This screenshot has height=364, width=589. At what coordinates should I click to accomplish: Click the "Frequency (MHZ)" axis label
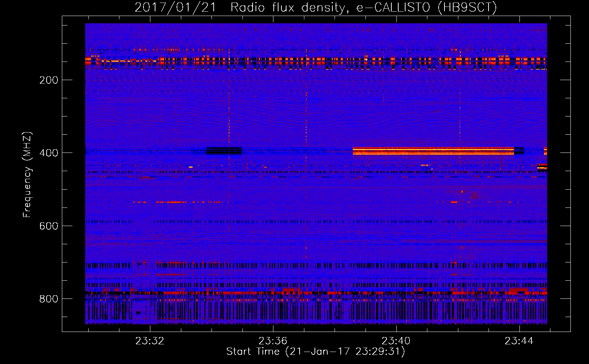(27, 175)
